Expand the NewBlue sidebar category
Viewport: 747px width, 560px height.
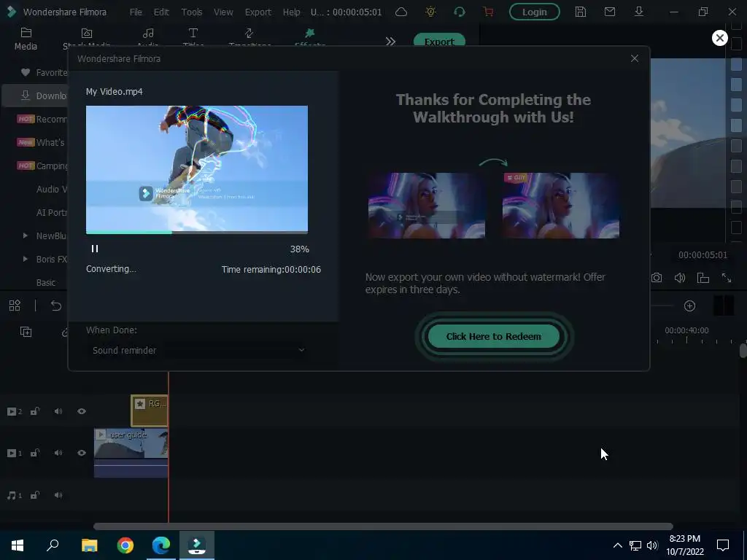[x=26, y=236]
